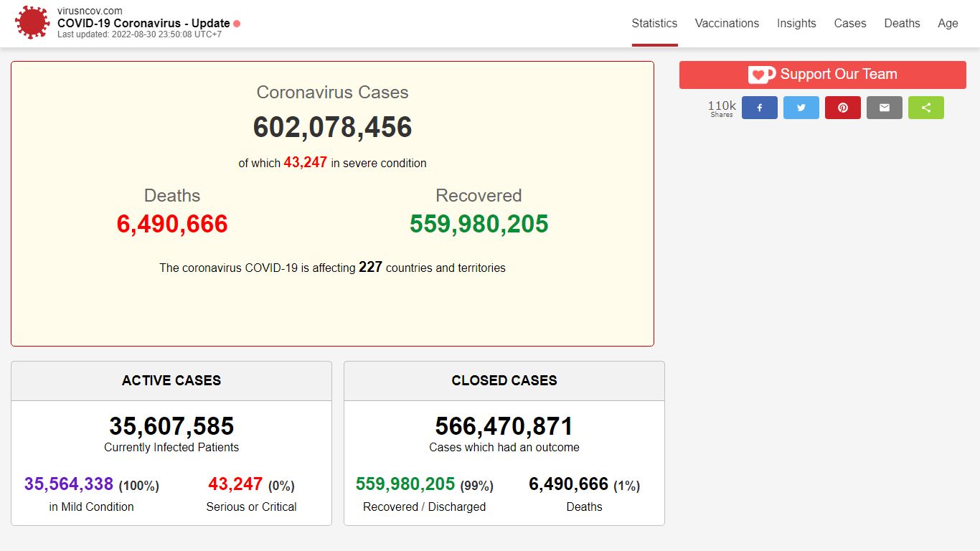Click the green recovered count in summary box
The image size is (980, 551).
click(479, 224)
